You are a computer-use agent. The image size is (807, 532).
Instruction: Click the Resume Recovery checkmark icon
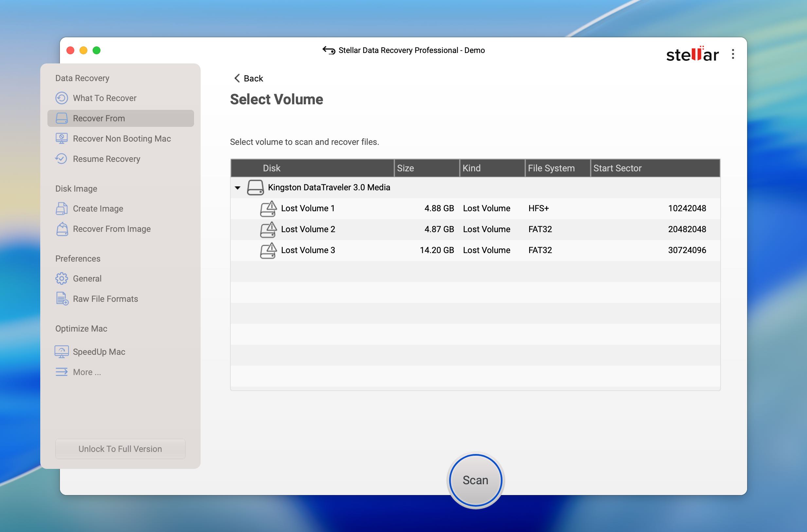(x=62, y=159)
